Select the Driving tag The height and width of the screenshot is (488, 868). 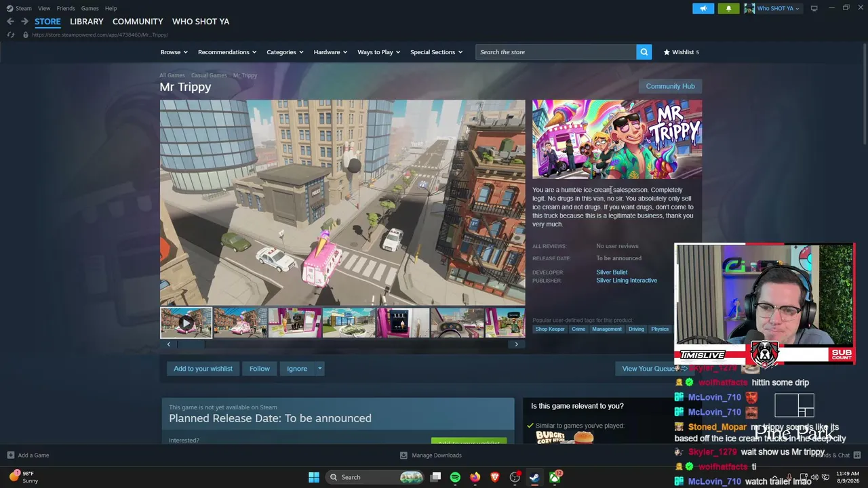tap(636, 329)
